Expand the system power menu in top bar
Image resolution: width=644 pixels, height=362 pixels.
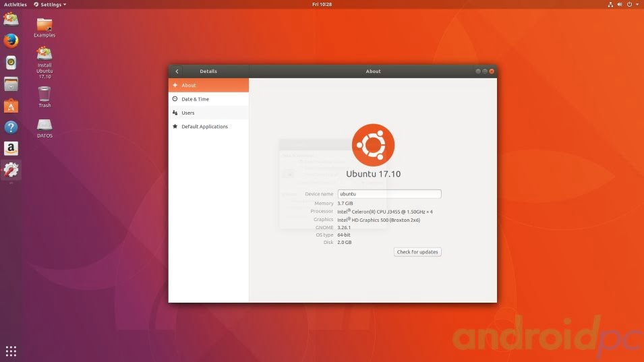[x=633, y=5]
